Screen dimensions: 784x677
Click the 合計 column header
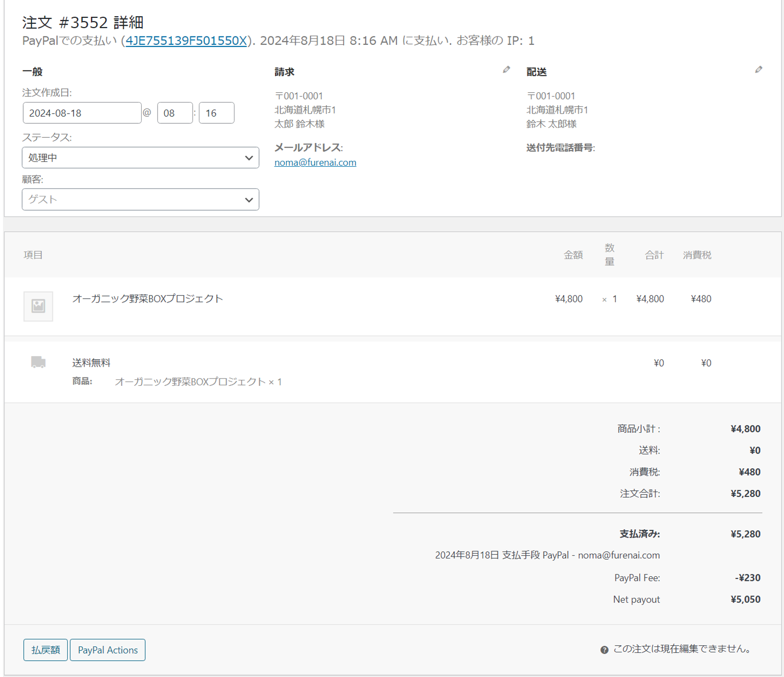click(x=654, y=255)
